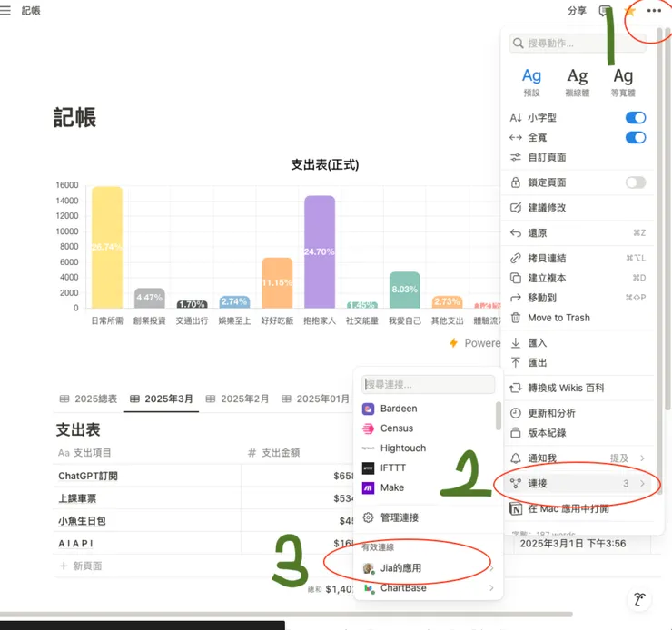Click the clock icon beside 更新和分析
The height and width of the screenshot is (630, 672).
(x=516, y=413)
